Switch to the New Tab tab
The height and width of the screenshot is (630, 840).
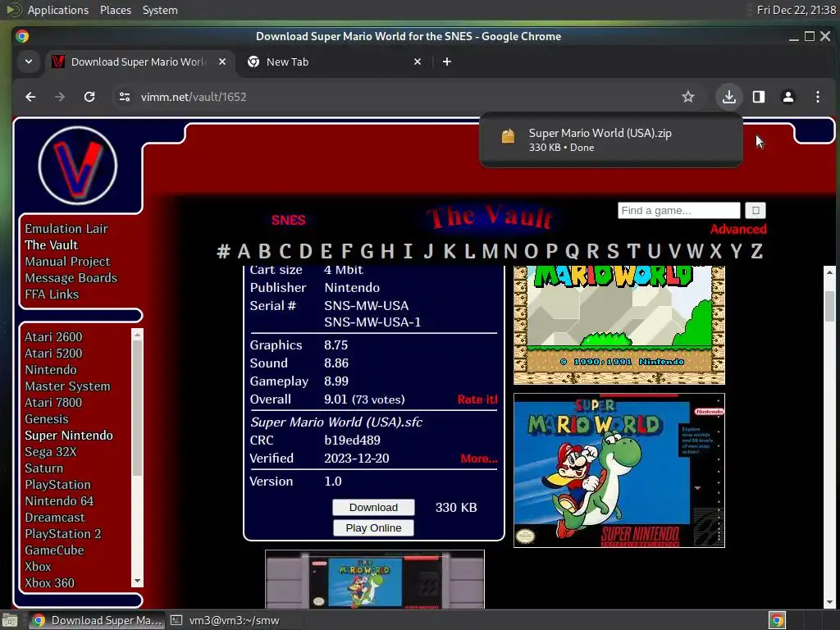point(335,62)
